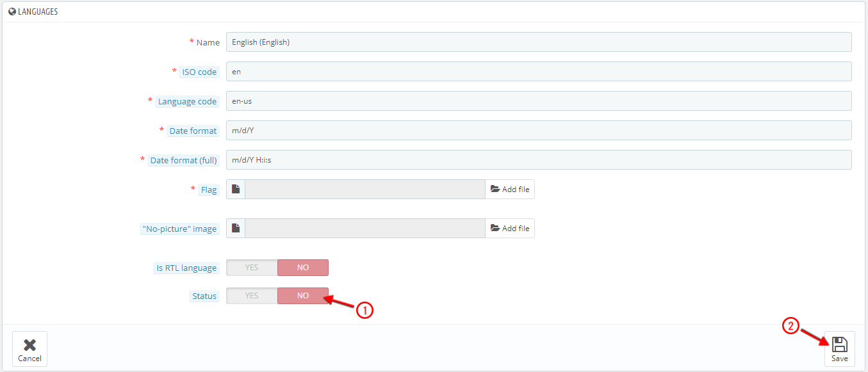Image resolution: width=868 pixels, height=372 pixels.
Task: Click folder icon on No-picture Add file button
Action: [495, 229]
